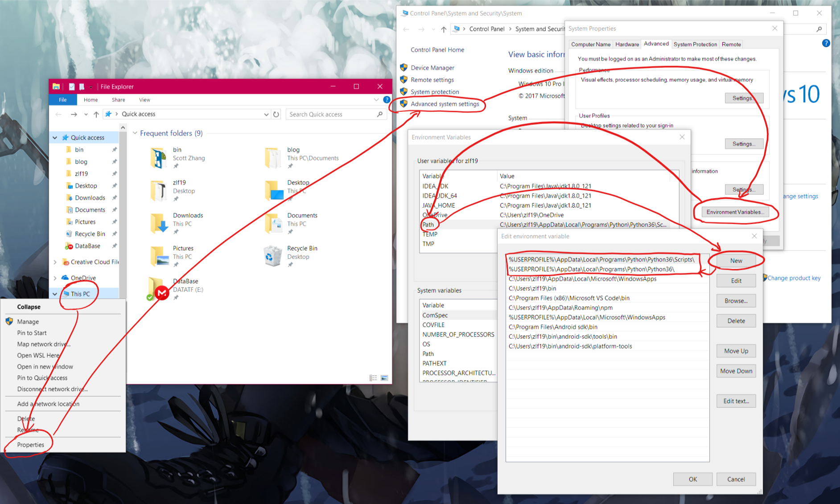Click the help icon in Control Panel
Image resolution: width=840 pixels, height=504 pixels.
pos(826,43)
